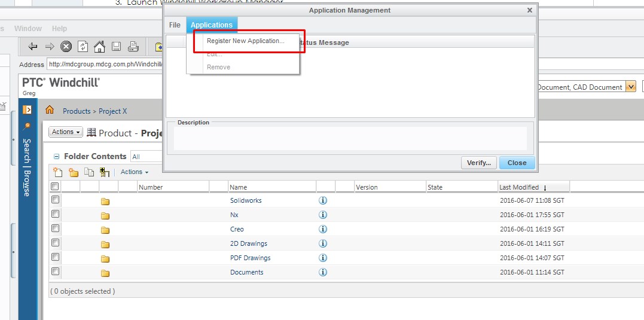Viewport: 644px width, 320px height.
Task: Open the Documents folder icon
Action: click(x=106, y=273)
